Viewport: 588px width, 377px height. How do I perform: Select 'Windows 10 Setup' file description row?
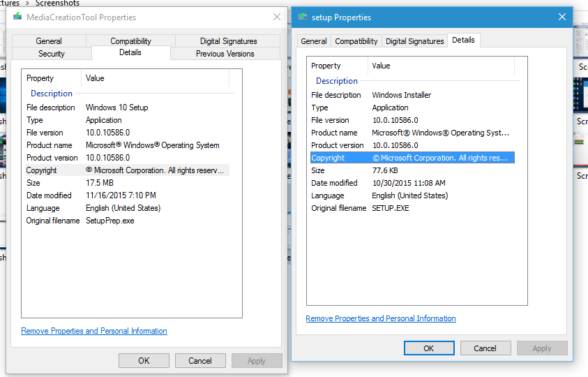[128, 108]
